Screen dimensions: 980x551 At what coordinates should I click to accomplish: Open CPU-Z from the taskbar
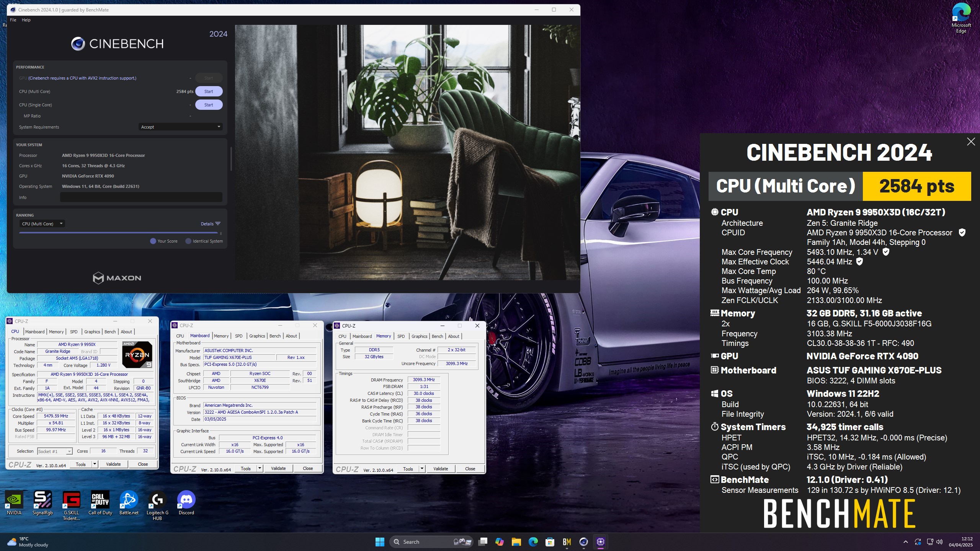pos(600,542)
